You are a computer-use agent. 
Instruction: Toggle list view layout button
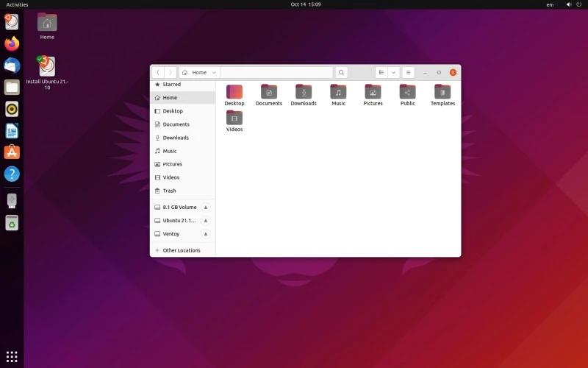point(381,72)
